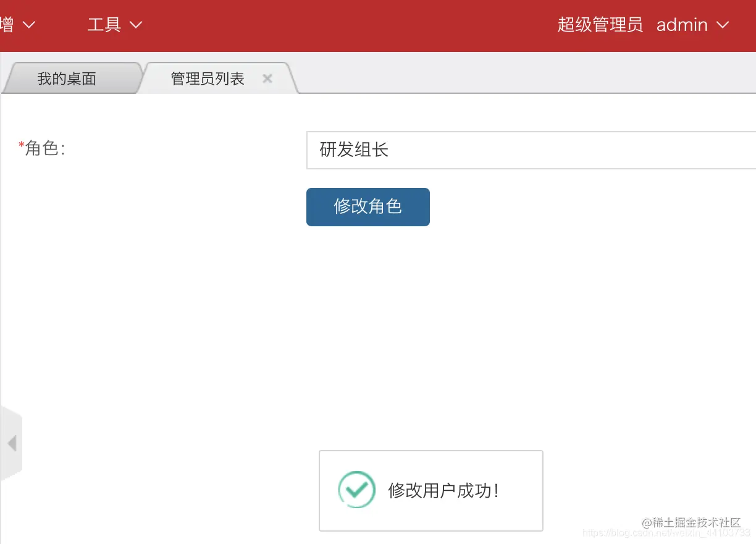The image size is (756, 544).
Task: Click the 超级管理员 admin label
Action: click(x=600, y=25)
